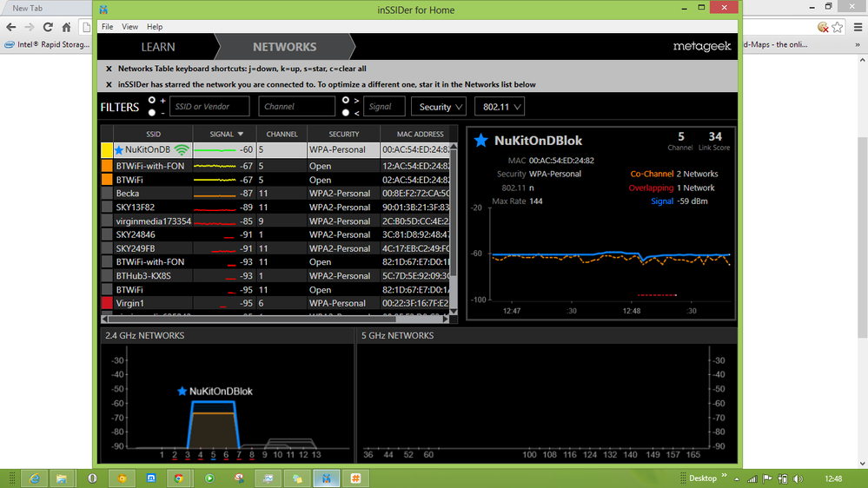Viewport: 868px width, 488px height.
Task: Click Chrome's back arrow
Action: pyautogui.click(x=11, y=27)
